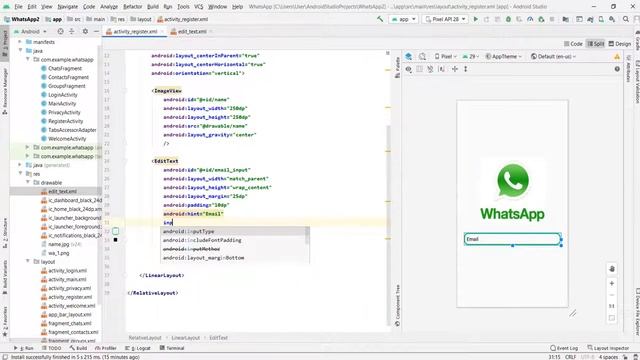
Task: Switch to Code view mode
Action: 573,44
